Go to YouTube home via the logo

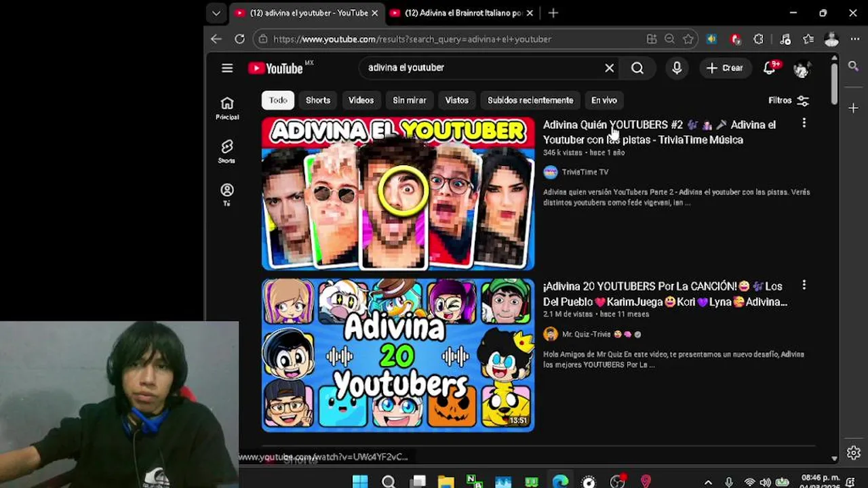[x=276, y=68]
